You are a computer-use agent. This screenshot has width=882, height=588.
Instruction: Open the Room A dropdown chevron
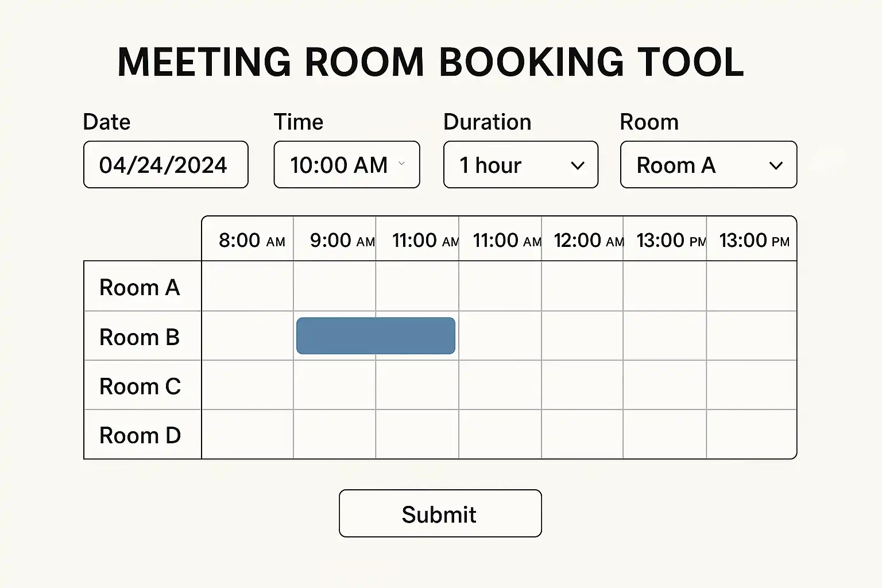click(775, 165)
